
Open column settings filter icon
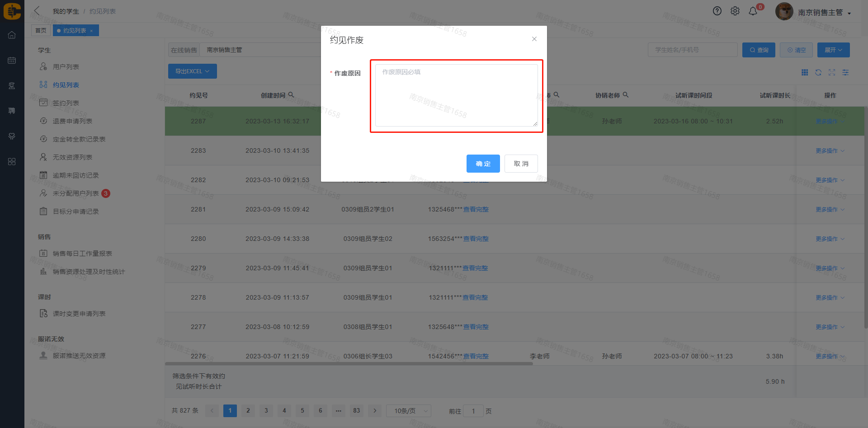point(845,72)
